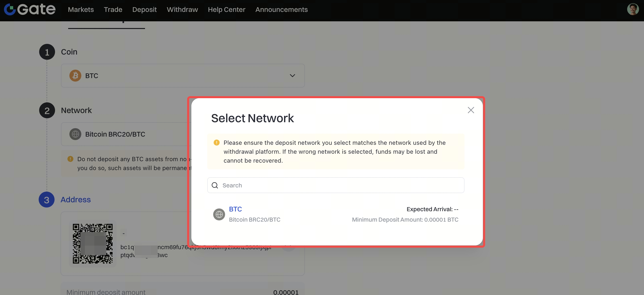Open the user profile avatar
Viewport: 644px width, 295px height.
click(633, 9)
